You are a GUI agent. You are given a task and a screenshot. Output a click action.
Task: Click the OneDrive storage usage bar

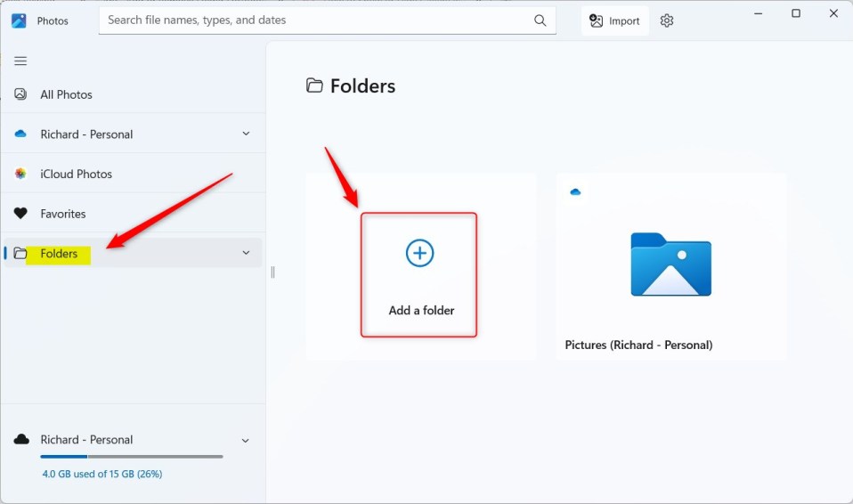click(x=132, y=457)
